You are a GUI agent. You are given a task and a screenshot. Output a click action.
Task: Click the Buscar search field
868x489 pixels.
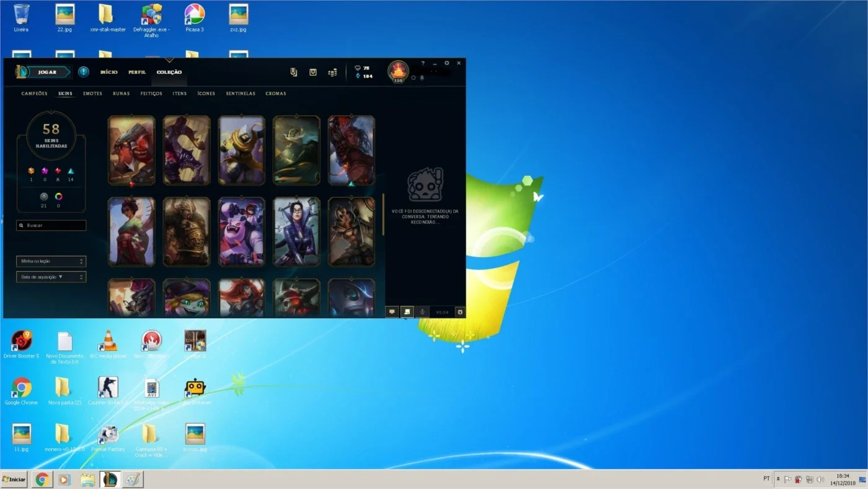[51, 226]
